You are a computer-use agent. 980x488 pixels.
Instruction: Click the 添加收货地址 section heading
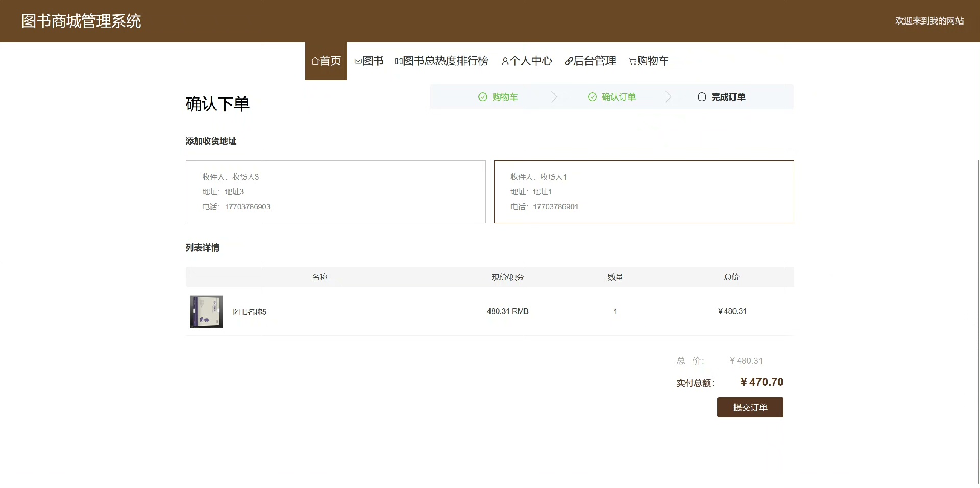(211, 141)
